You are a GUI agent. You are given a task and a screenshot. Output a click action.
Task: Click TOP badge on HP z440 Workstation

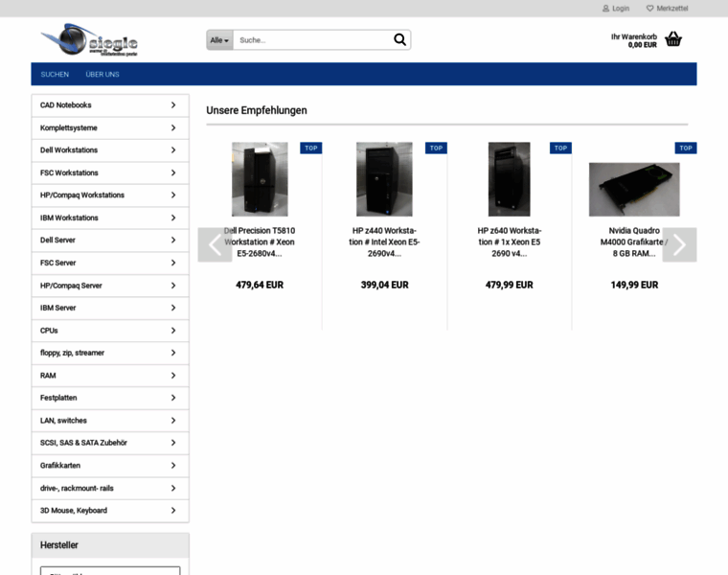[x=436, y=149]
